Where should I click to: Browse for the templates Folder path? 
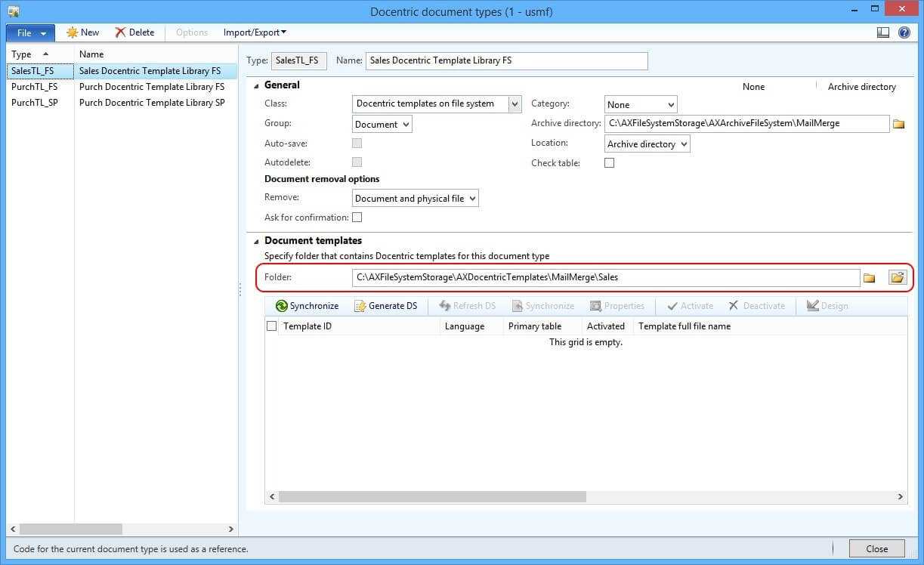tap(869, 278)
